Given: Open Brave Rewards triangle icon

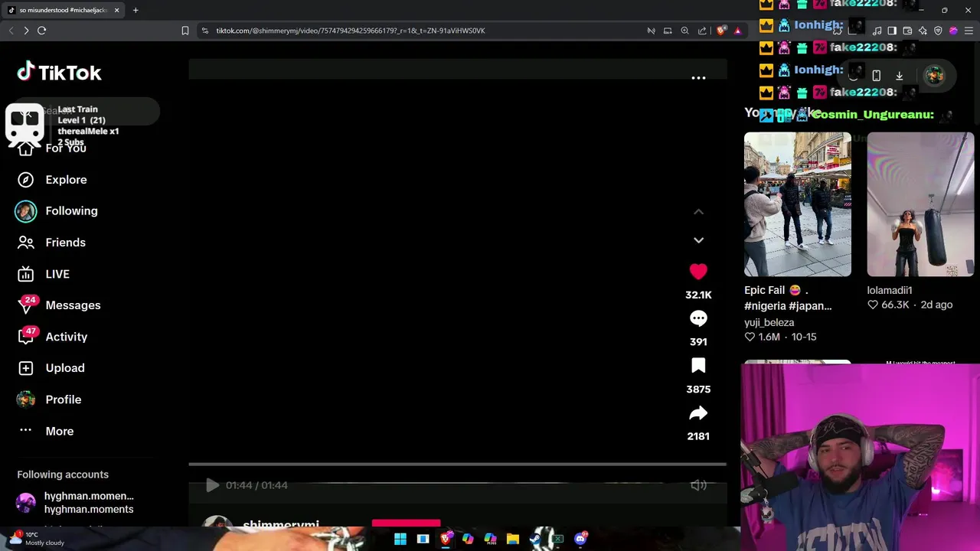Looking at the screenshot, I should (737, 31).
